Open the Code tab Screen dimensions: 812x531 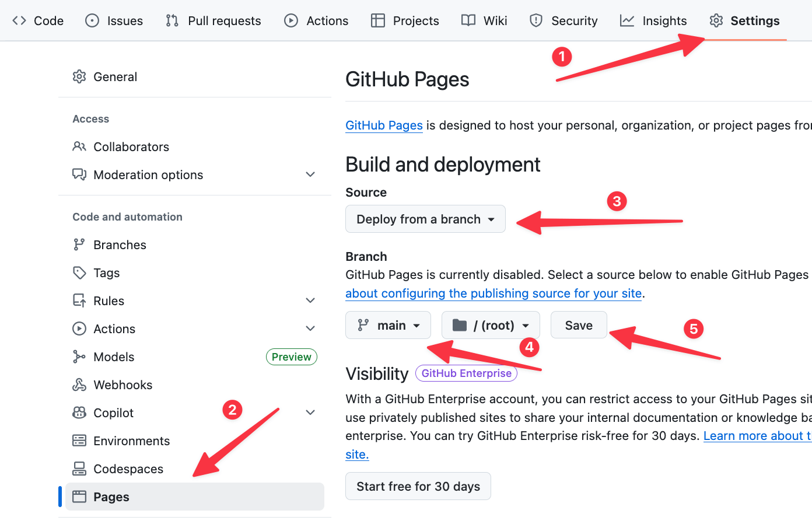[38, 20]
